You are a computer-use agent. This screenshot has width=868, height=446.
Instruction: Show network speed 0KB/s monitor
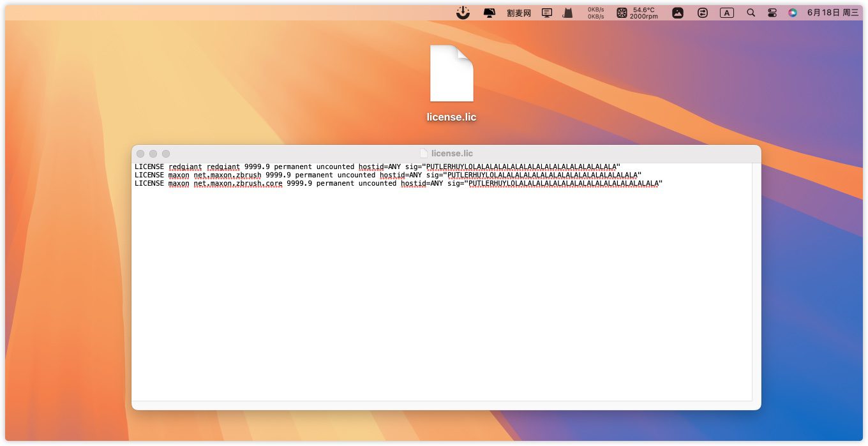click(x=595, y=13)
